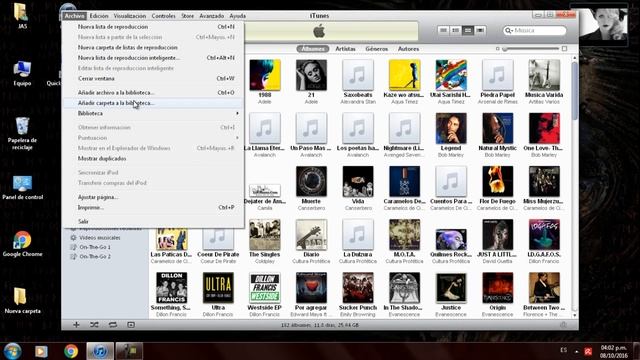Select the Natural Mystic album cover
Viewport: 640px width, 360px height.
click(x=498, y=129)
